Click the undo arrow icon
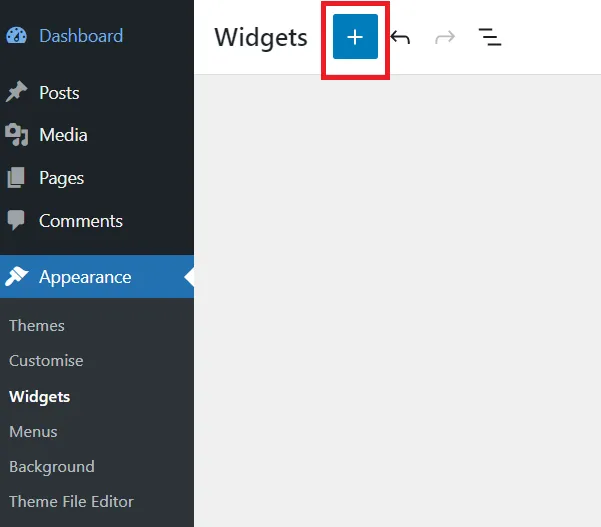The width and height of the screenshot is (601, 527). [401, 37]
